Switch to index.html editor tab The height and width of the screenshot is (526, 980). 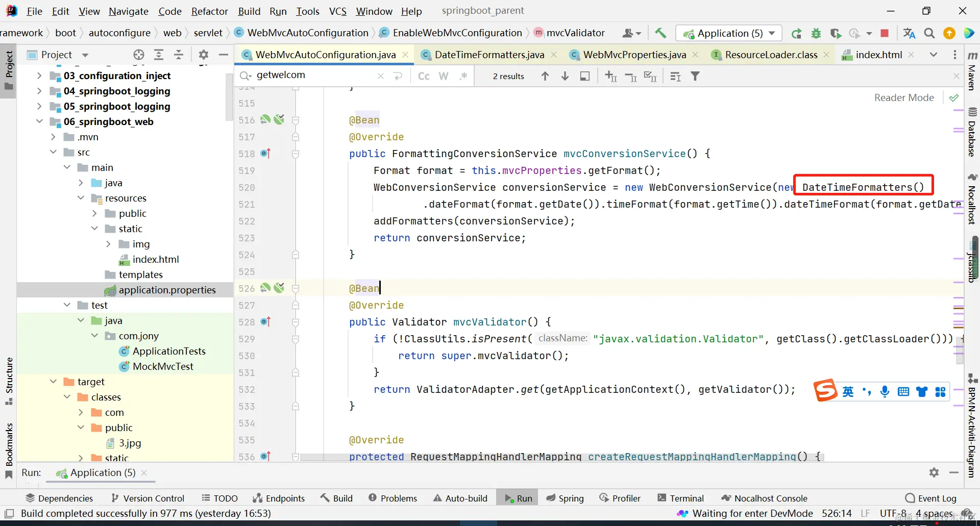tap(878, 55)
